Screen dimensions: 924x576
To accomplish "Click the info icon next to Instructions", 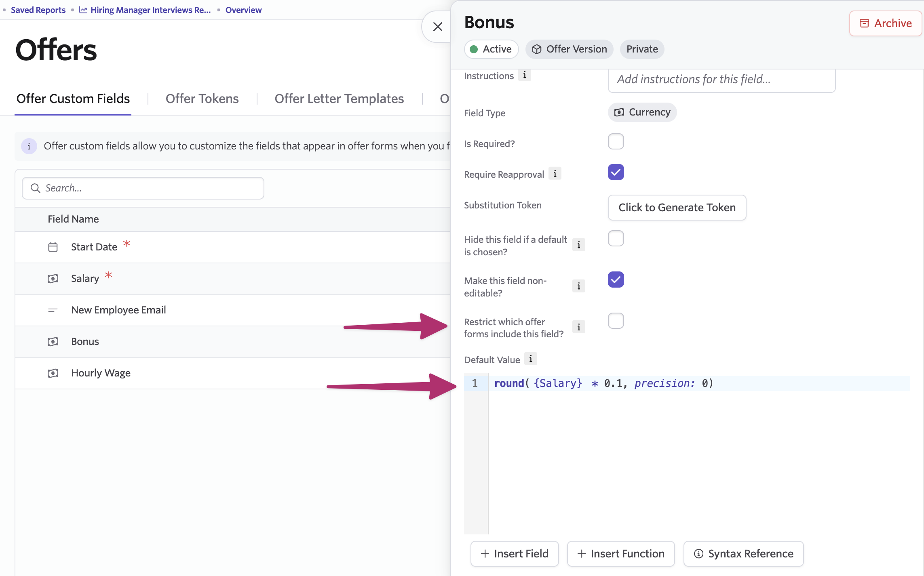I will tap(524, 75).
